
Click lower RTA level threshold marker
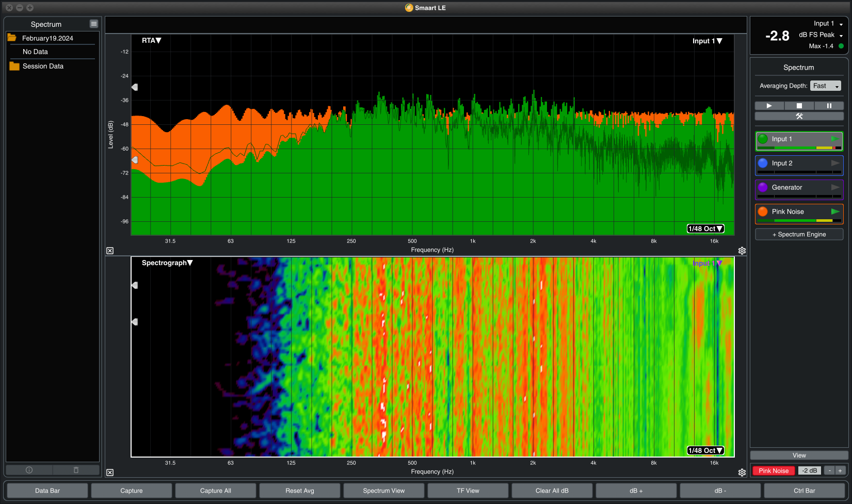coord(135,160)
